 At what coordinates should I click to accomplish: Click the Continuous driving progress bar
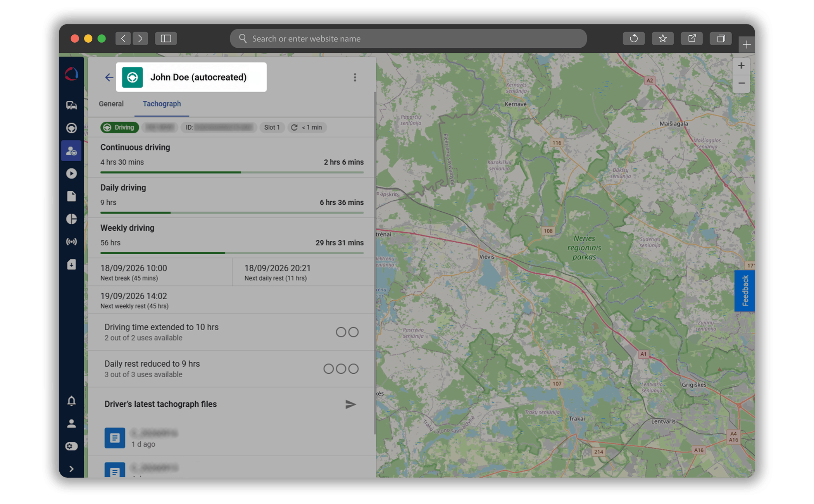point(232,172)
